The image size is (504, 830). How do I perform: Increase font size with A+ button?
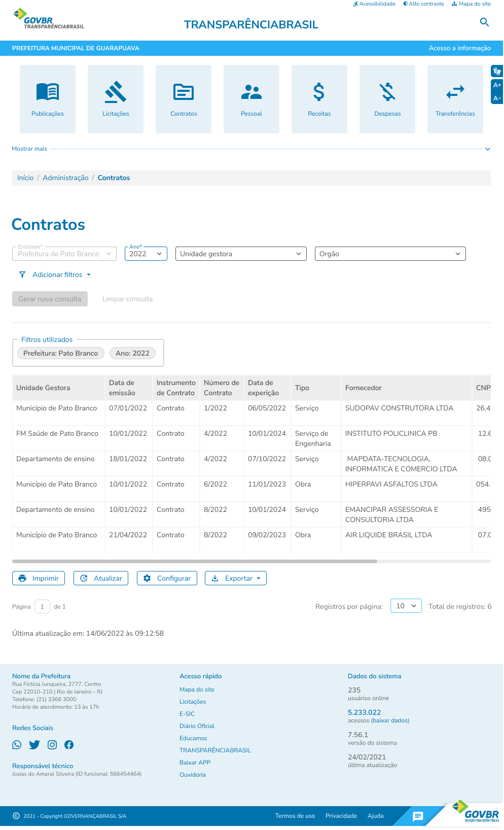point(497,85)
